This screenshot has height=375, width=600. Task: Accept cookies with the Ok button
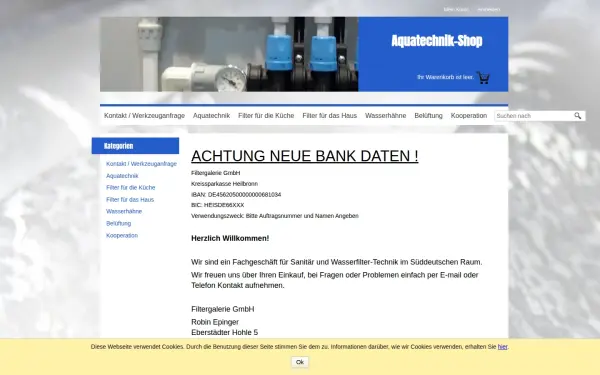coord(300,362)
